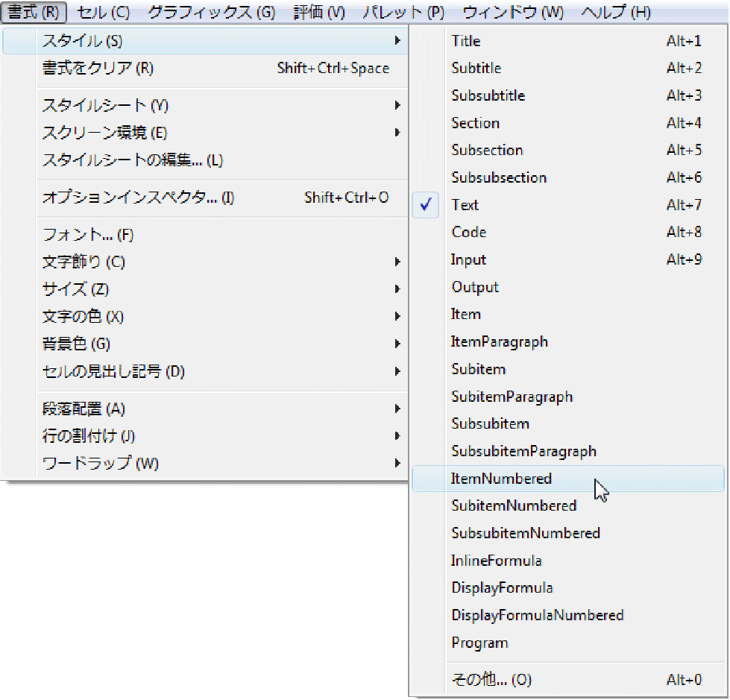Viewport: 730px width, 700px height.
Task: Apply the Code style
Action: [568, 233]
